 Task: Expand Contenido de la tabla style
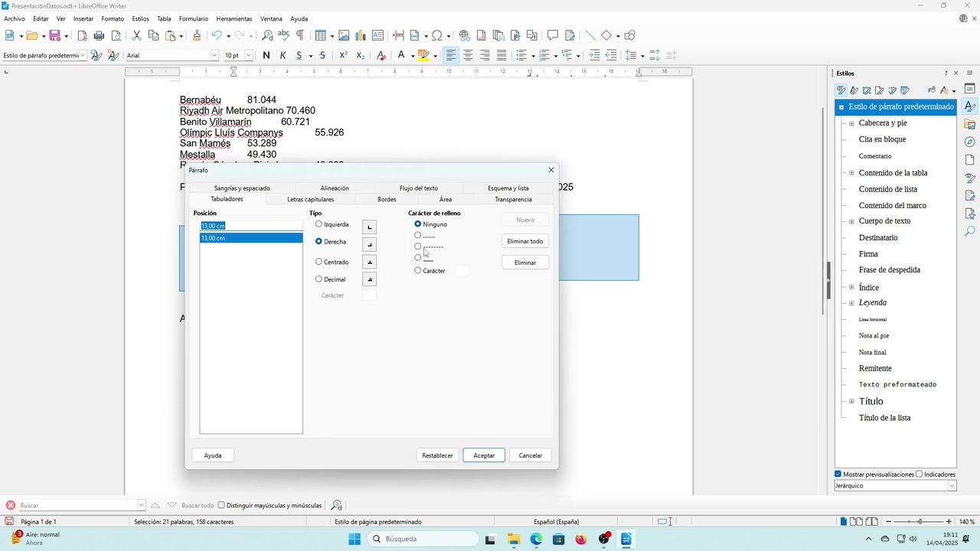[851, 173]
